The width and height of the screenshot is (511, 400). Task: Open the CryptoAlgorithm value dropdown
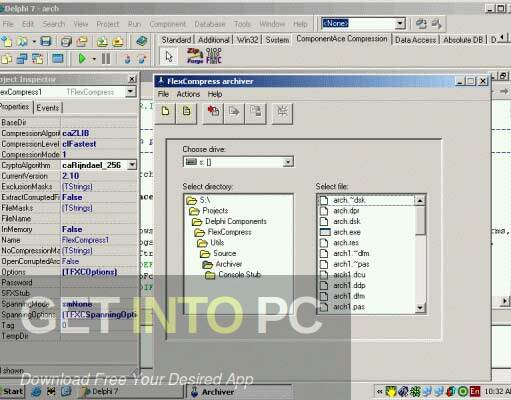pyautogui.click(x=132, y=165)
